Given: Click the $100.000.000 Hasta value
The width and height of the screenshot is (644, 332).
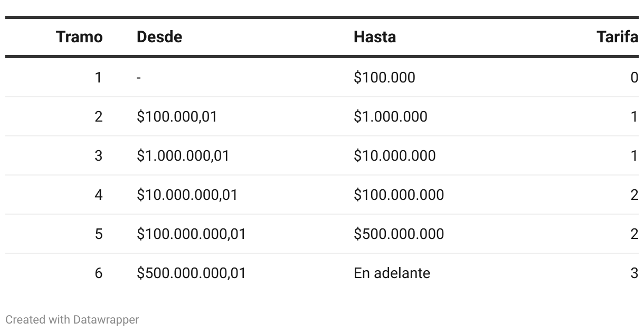Looking at the screenshot, I should 399,195.
